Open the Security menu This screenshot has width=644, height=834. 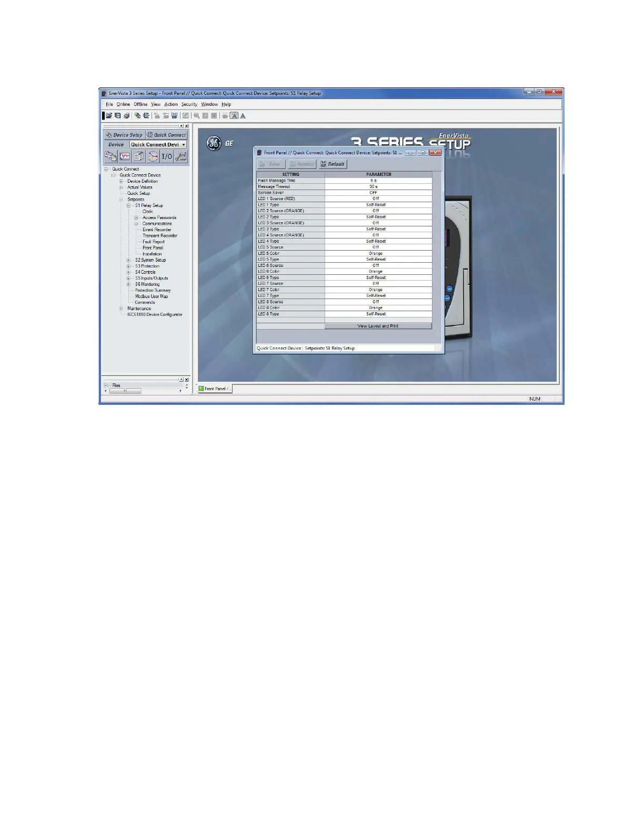coord(189,104)
